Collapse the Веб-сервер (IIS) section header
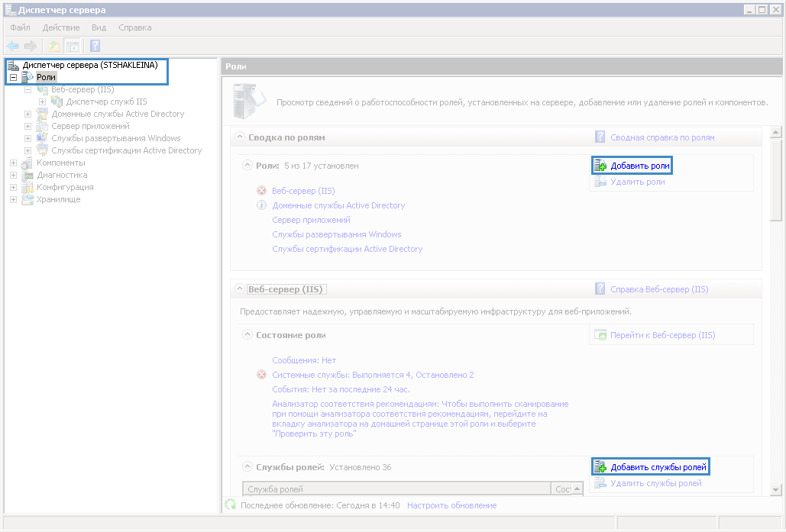Screen dimensions: 786x532 click(x=238, y=290)
